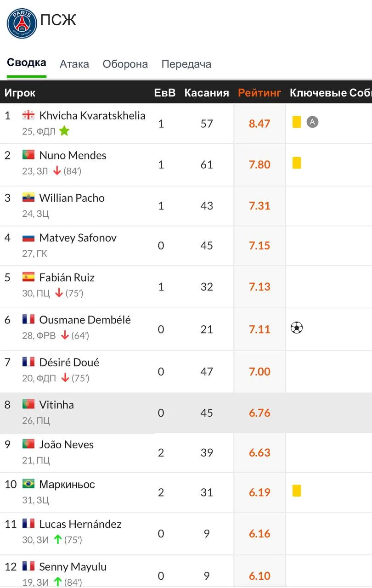This screenshot has width=372, height=588.
Task: Click the green star next to Kvaratskhelia
Action: (64, 131)
